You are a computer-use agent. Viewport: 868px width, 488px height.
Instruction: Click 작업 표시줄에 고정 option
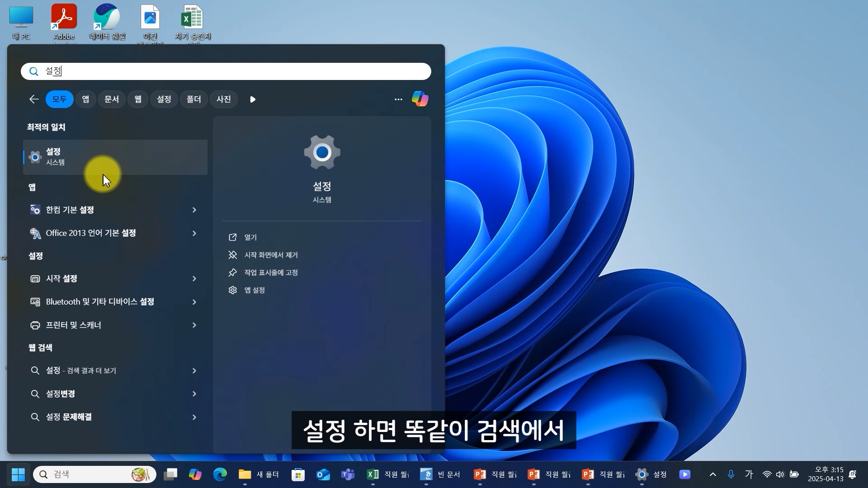[270, 272]
